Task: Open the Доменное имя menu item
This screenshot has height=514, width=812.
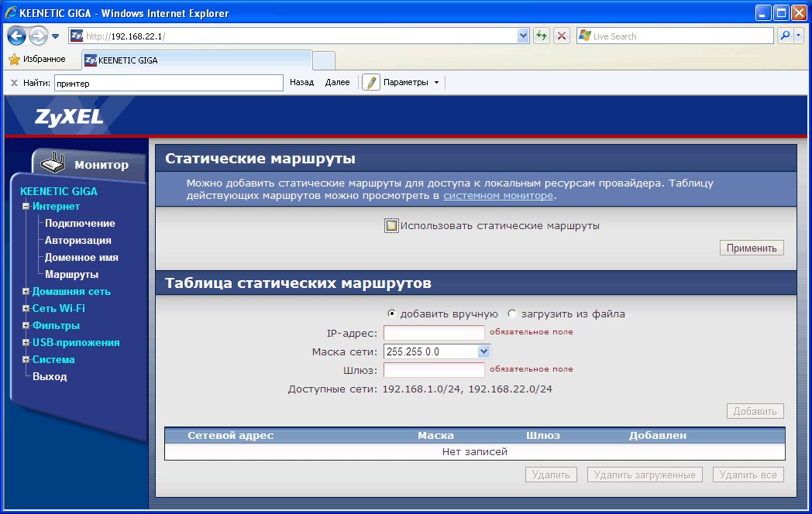Action: 81,257
